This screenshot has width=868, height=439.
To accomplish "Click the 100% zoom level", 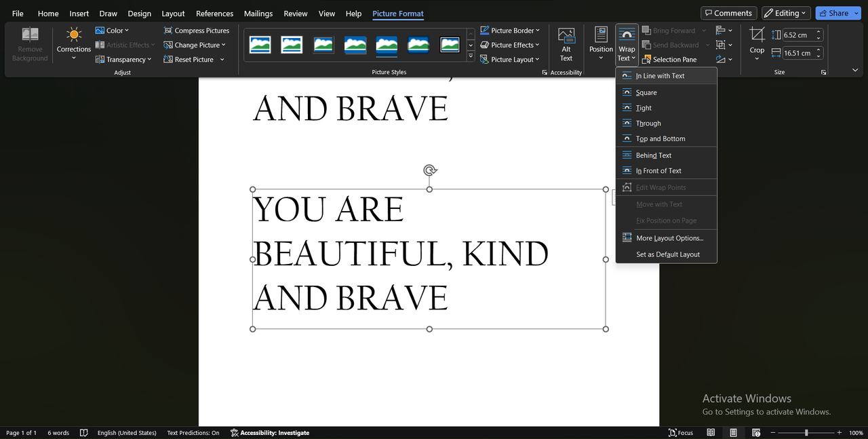I will click(856, 433).
